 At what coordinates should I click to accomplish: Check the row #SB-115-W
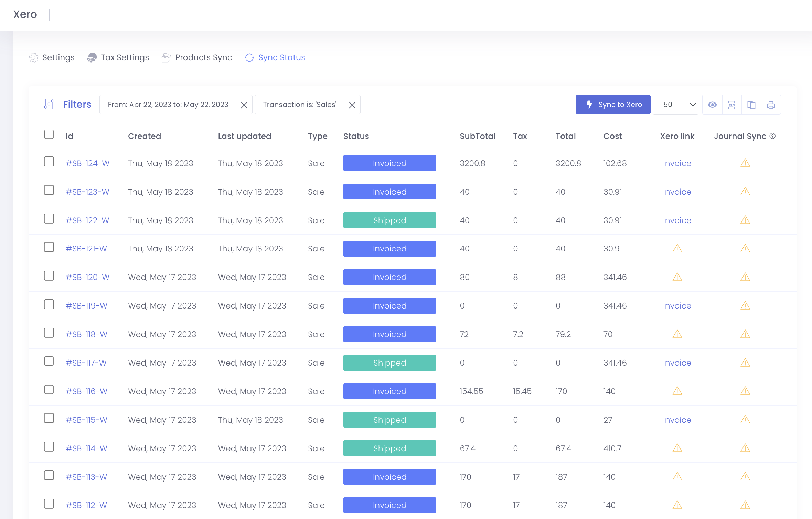pos(49,418)
